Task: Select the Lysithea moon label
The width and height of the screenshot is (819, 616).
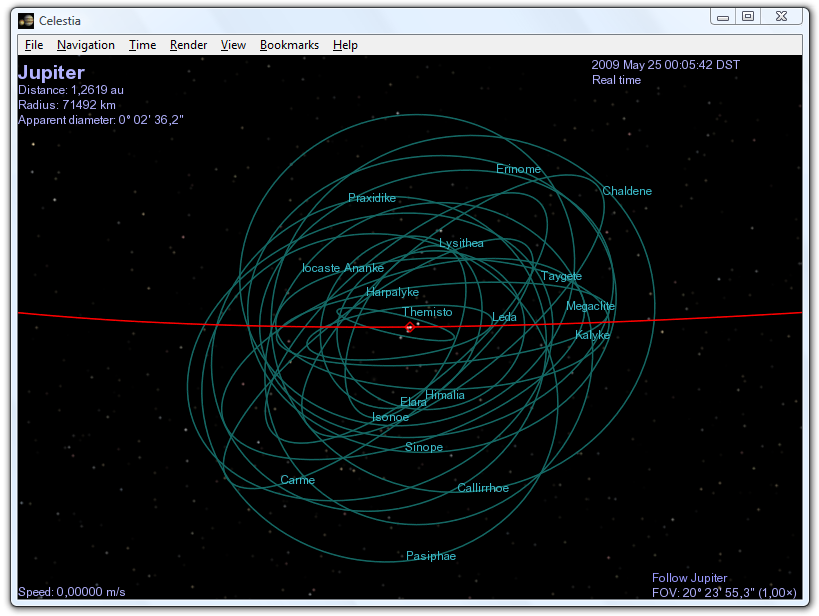Action: (461, 243)
